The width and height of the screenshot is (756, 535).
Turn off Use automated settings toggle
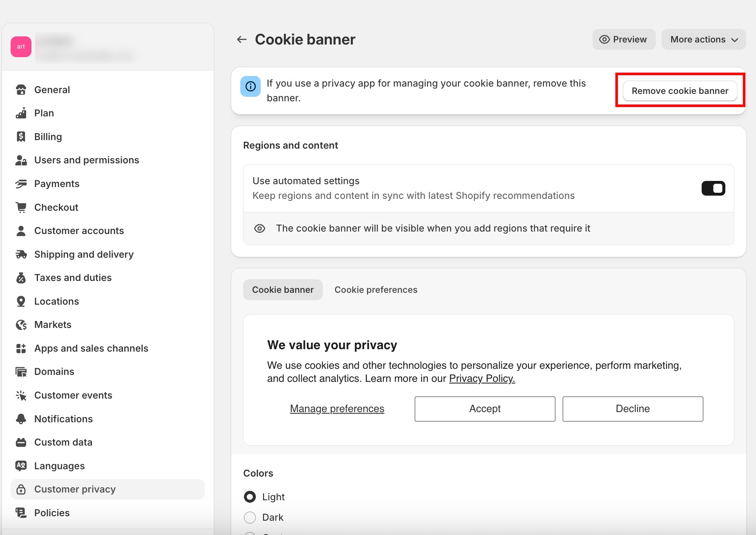[x=713, y=188]
